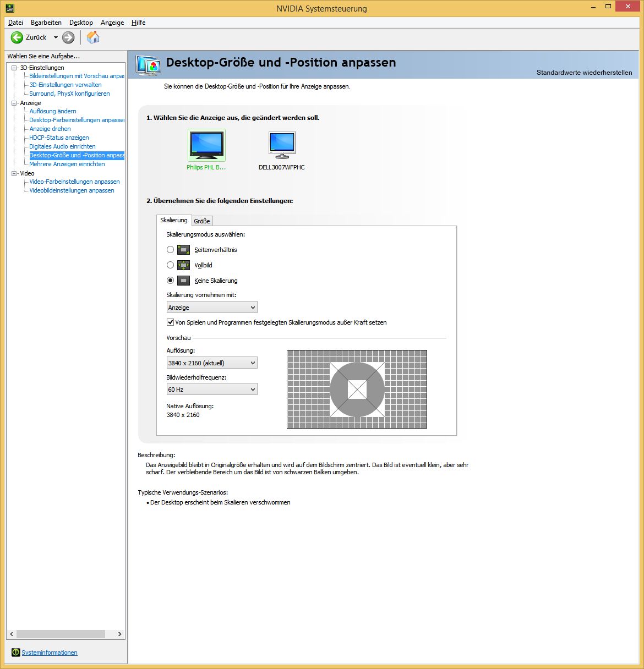Select the DELL3007WFPHC monitor icon
Viewport: 644px width, 669px height.
(282, 145)
